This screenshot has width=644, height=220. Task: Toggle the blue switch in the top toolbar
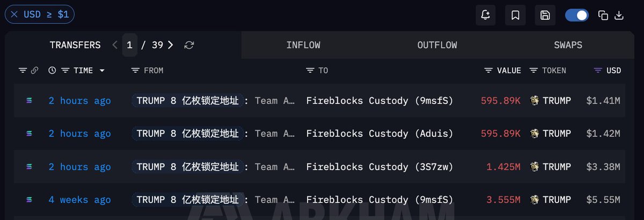pos(577,15)
